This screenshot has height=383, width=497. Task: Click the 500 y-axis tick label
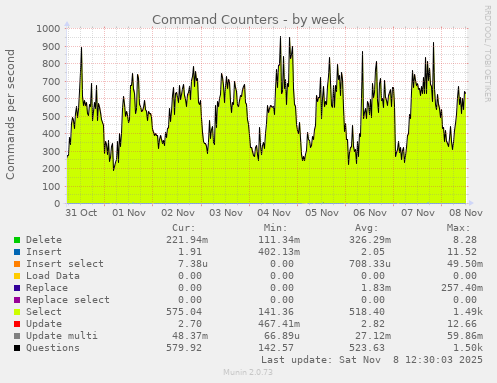pos(51,116)
